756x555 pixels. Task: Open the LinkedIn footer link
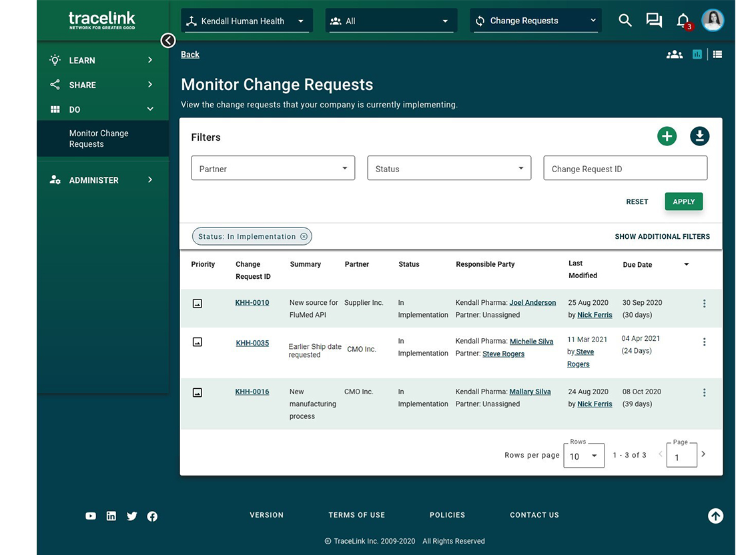click(111, 516)
